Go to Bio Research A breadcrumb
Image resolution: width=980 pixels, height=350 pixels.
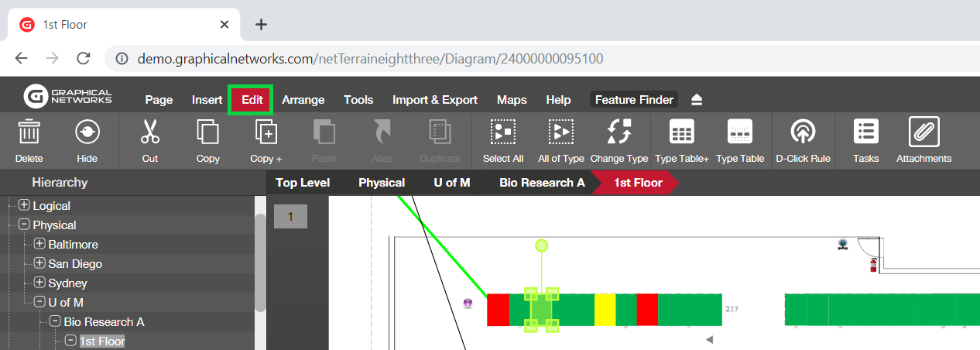pos(542,183)
